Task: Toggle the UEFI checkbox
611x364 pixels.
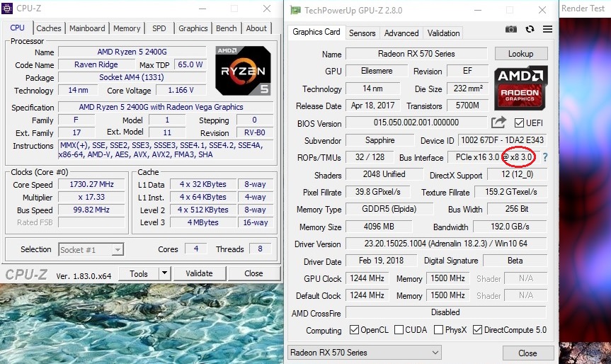Action: [519, 123]
